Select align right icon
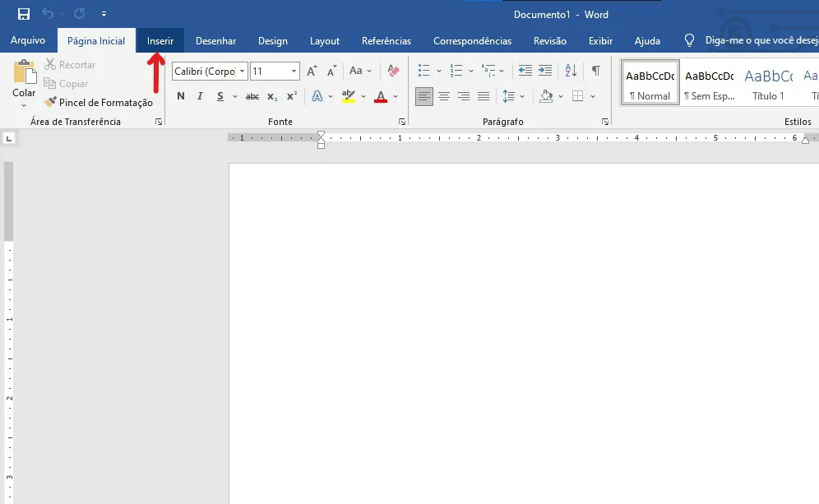 click(464, 96)
